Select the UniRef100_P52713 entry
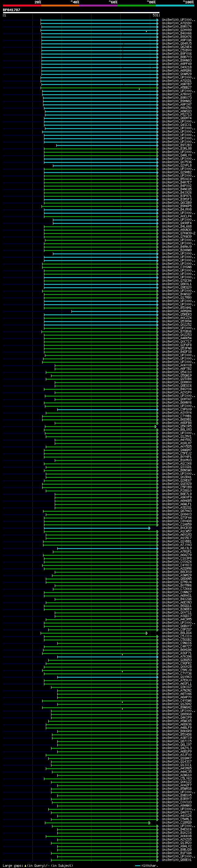The height and width of the screenshot is (868, 197). pyautogui.click(x=177, y=115)
